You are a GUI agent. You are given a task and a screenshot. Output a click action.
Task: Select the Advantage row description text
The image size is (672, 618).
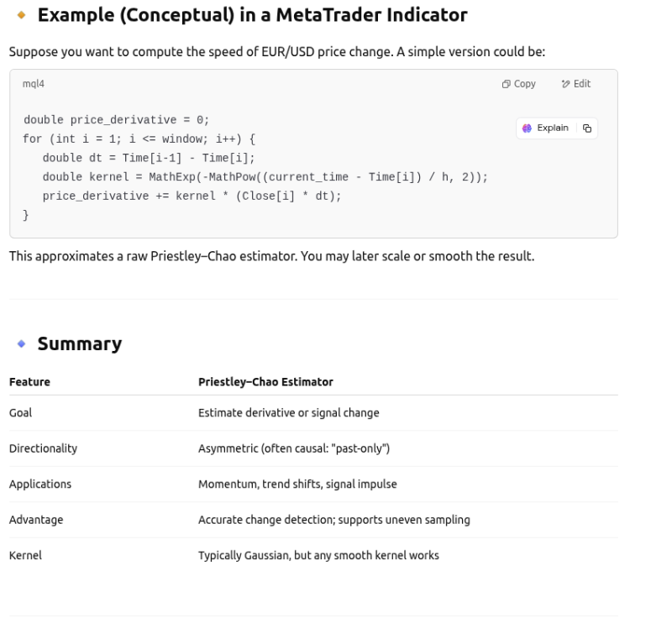[333, 520]
